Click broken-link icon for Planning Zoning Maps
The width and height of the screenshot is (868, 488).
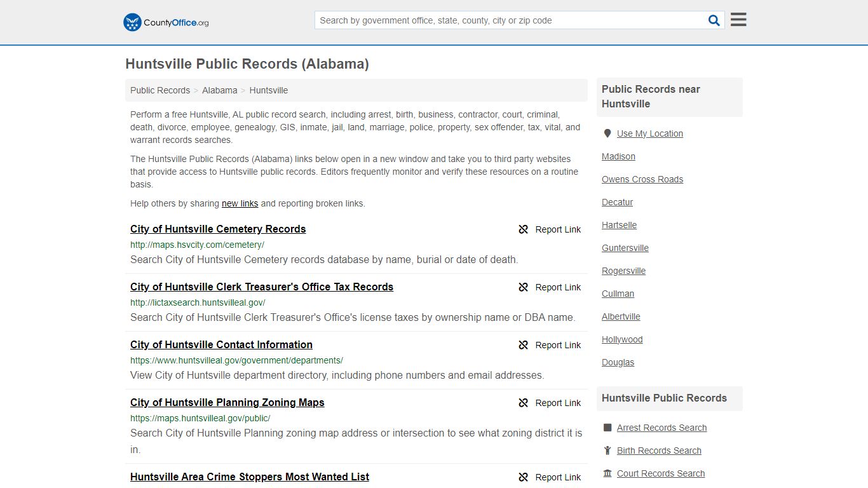524,403
